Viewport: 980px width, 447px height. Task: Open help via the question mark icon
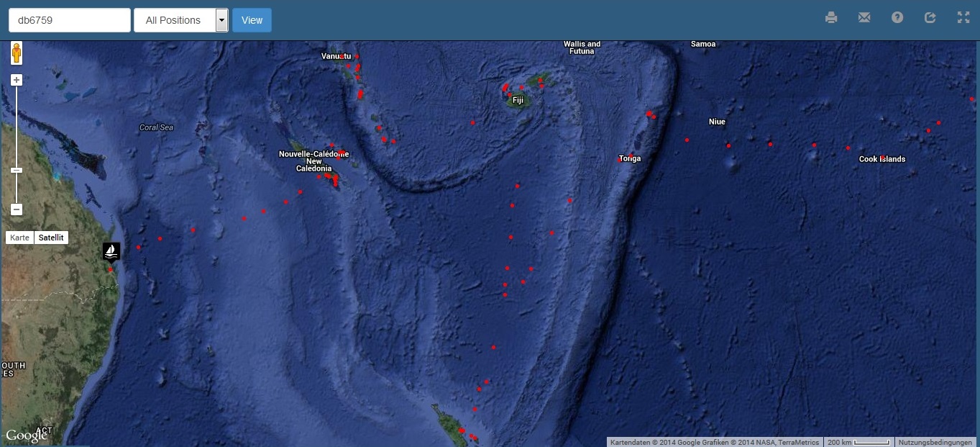point(897,18)
